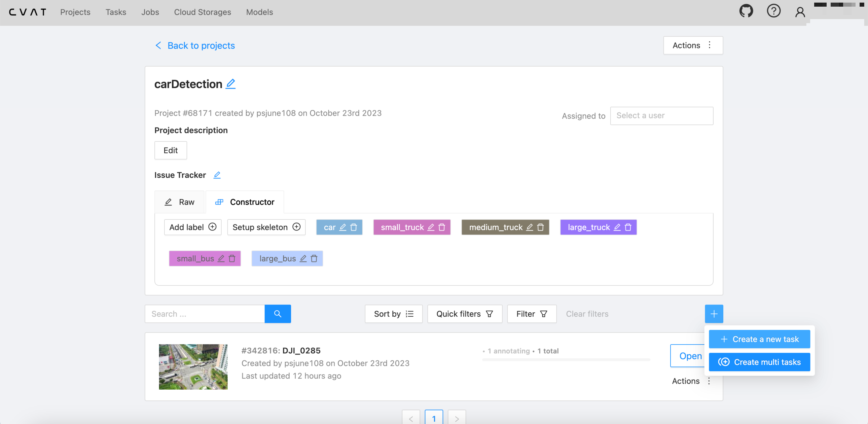Delete the large_bus label
The width and height of the screenshot is (868, 424).
coord(314,259)
